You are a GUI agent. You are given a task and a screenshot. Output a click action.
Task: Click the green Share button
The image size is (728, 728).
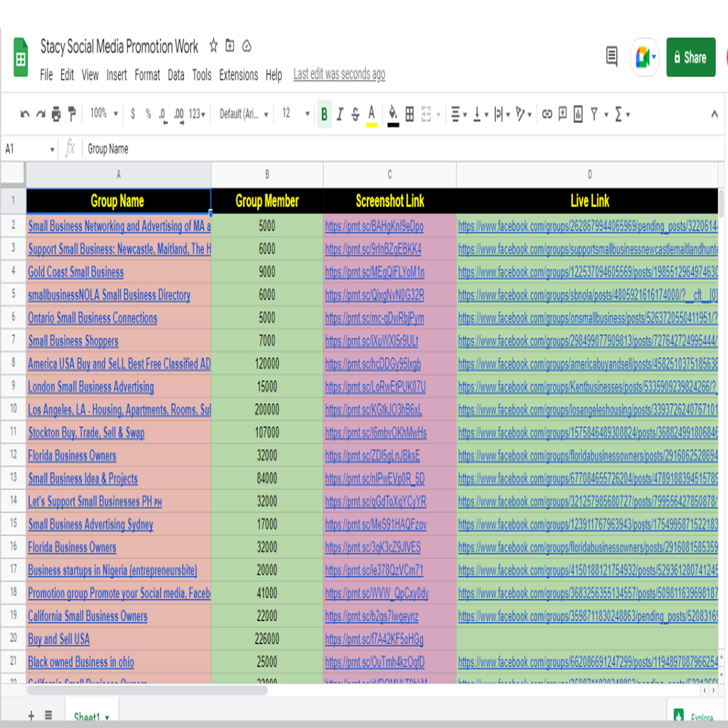click(691, 57)
